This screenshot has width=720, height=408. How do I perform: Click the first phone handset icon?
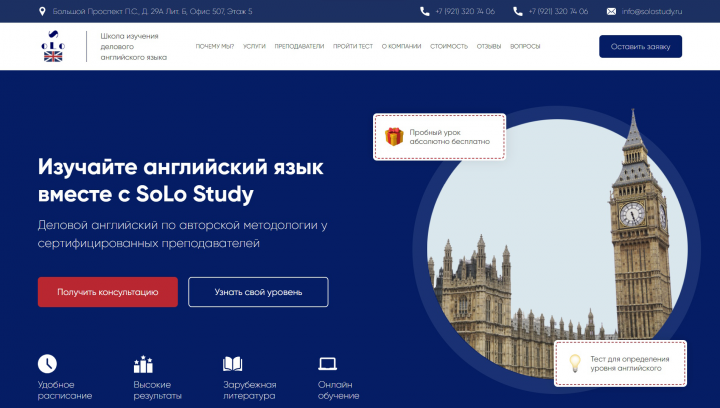(x=425, y=11)
